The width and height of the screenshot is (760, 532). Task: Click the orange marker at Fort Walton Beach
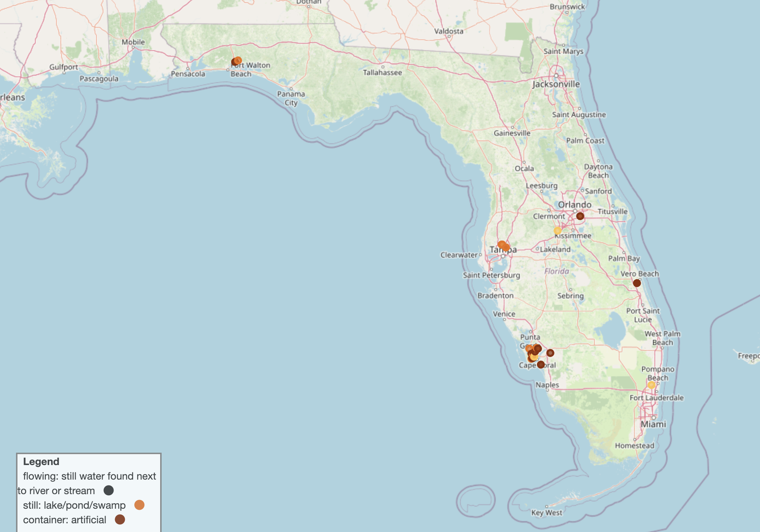[238, 60]
